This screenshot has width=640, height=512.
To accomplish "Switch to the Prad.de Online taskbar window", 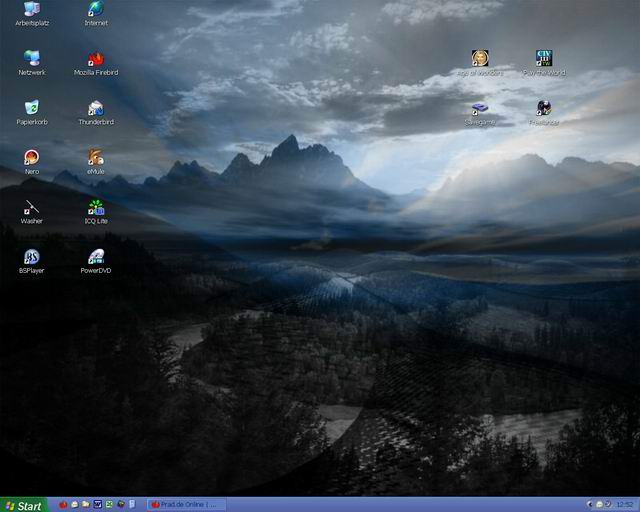I will pos(185,505).
